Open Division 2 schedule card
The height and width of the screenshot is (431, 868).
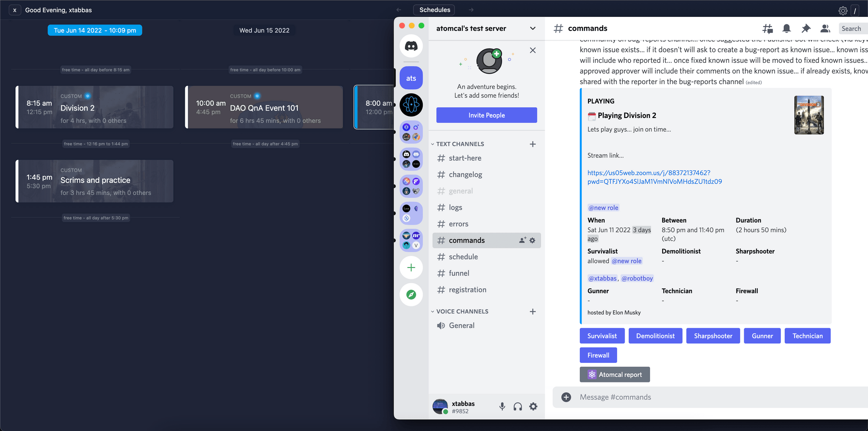pos(95,107)
